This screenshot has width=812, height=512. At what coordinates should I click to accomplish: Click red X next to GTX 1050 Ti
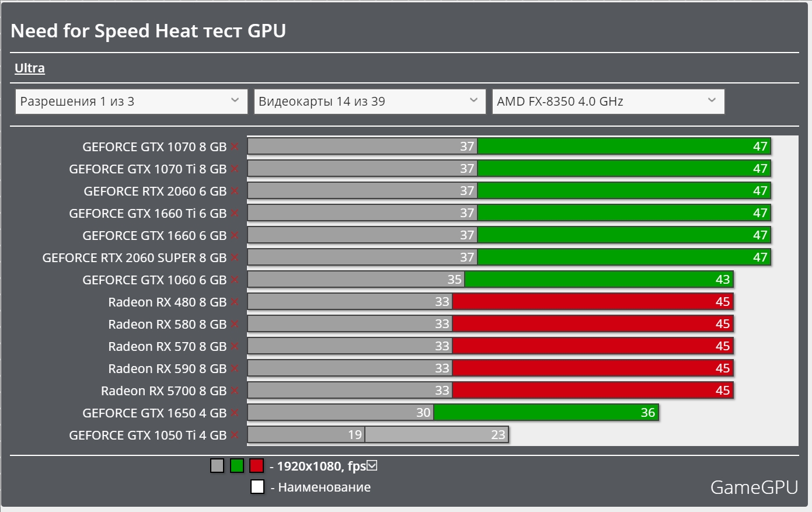coord(235,436)
